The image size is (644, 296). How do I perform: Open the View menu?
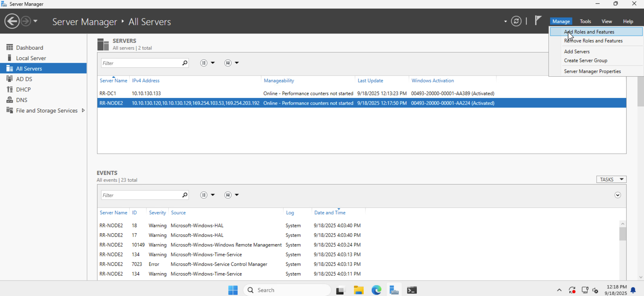(x=606, y=21)
